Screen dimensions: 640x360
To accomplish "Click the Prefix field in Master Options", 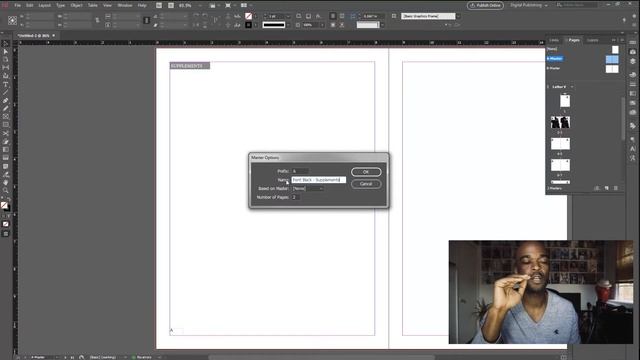I will tap(300, 171).
